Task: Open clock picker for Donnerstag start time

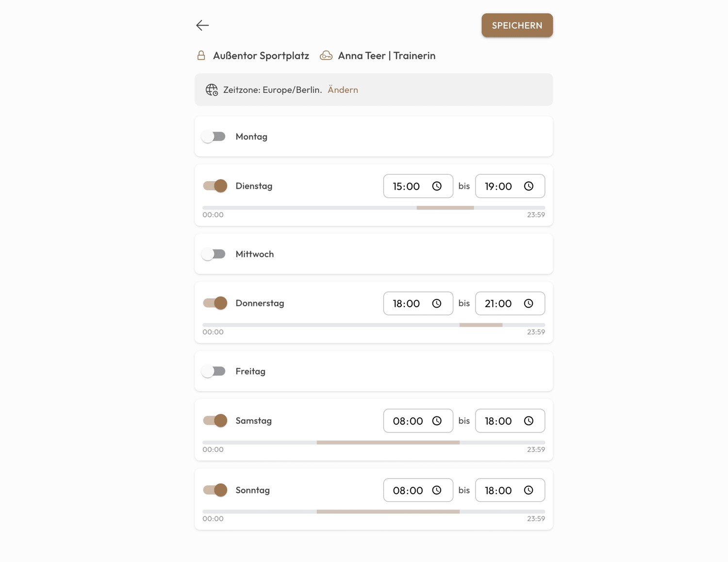Action: coord(437,303)
